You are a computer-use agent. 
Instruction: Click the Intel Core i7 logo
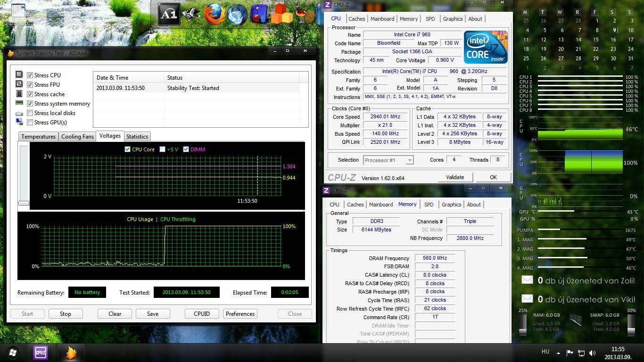pos(486,47)
